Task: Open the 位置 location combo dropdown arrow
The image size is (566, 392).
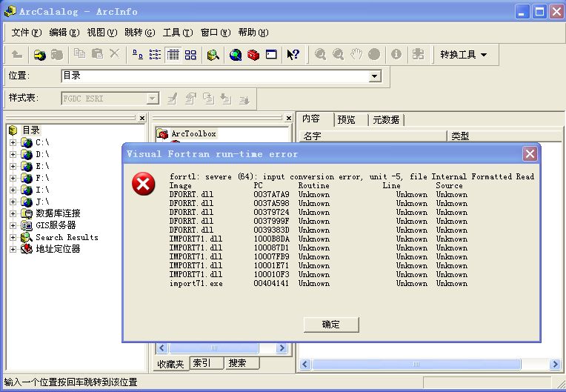Action: [374, 76]
